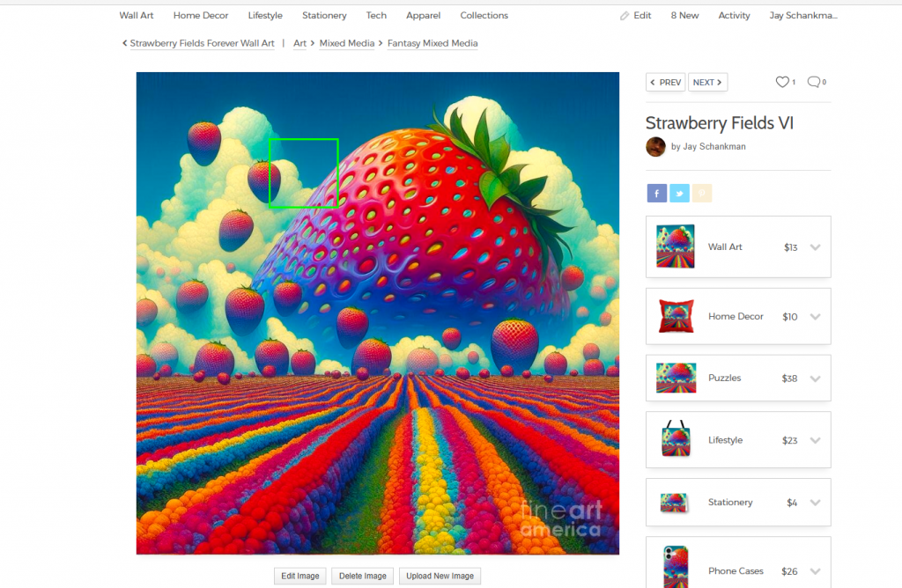Click the back arrow before Strawberry Fields Forever

(124, 43)
